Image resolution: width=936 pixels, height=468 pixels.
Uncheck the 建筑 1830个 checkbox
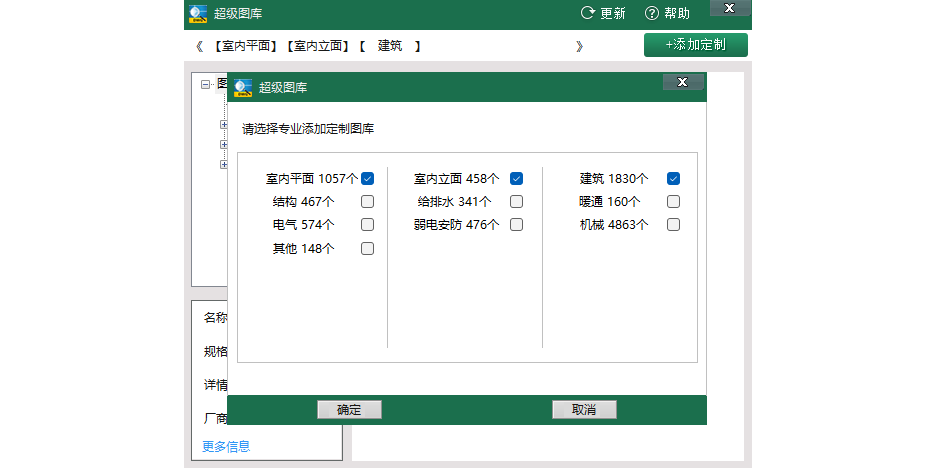pos(673,178)
